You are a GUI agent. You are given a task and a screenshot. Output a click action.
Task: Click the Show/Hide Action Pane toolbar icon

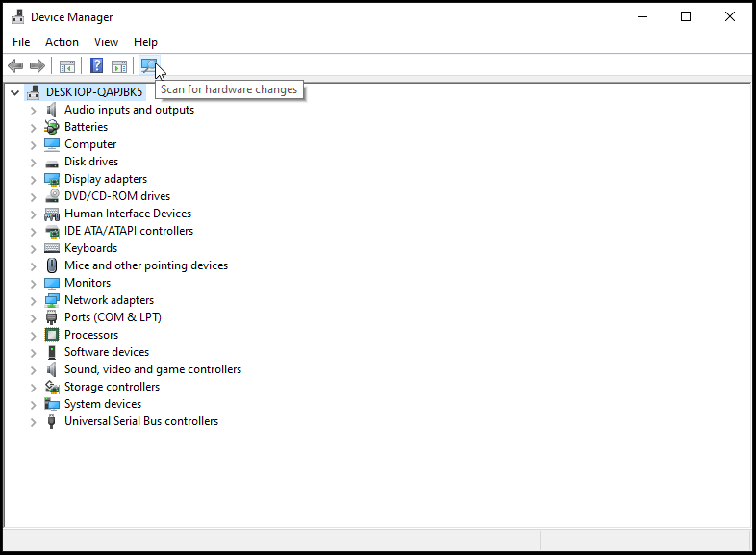[119, 66]
